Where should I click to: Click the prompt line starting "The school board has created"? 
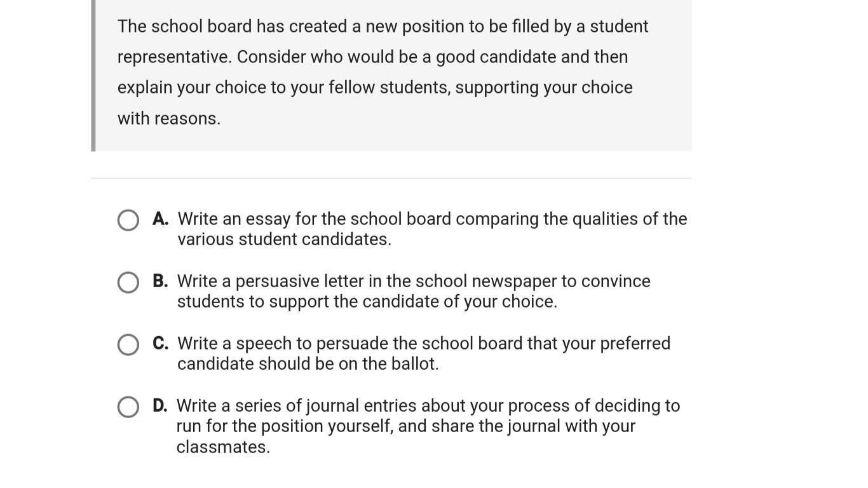tap(383, 27)
